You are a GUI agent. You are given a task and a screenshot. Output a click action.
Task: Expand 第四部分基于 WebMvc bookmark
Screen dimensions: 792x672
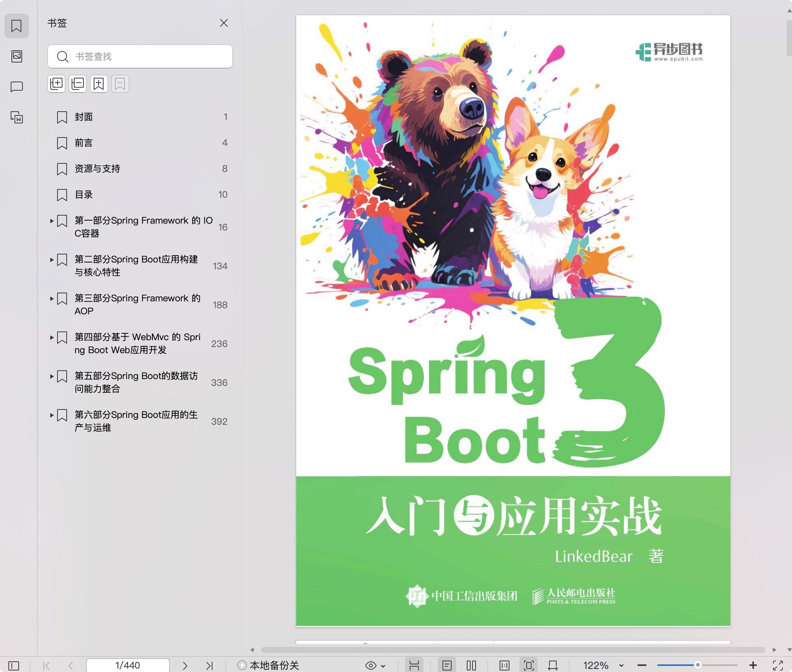pyautogui.click(x=52, y=338)
